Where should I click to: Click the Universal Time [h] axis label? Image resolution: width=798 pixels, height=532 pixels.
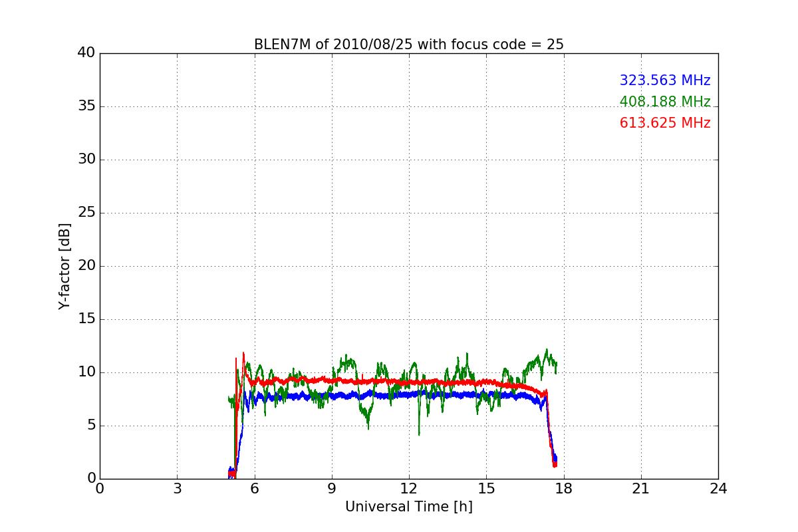(408, 507)
